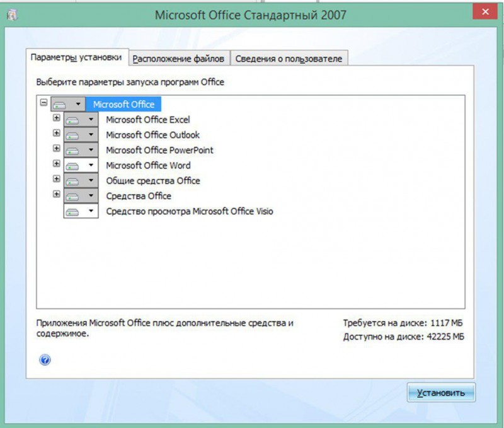Image resolution: width=504 pixels, height=428 pixels.
Task: Click the Microsoft Office Стандартный 2007 window title
Action: (x=251, y=15)
